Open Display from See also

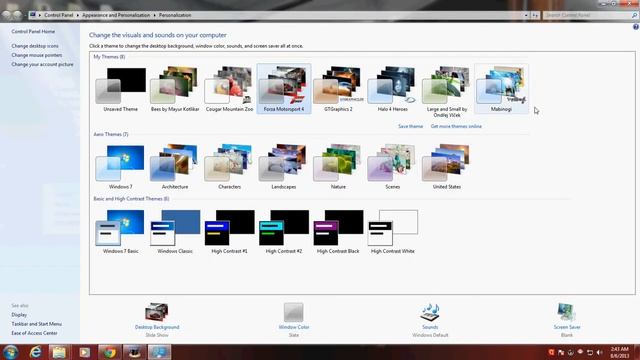point(19,315)
